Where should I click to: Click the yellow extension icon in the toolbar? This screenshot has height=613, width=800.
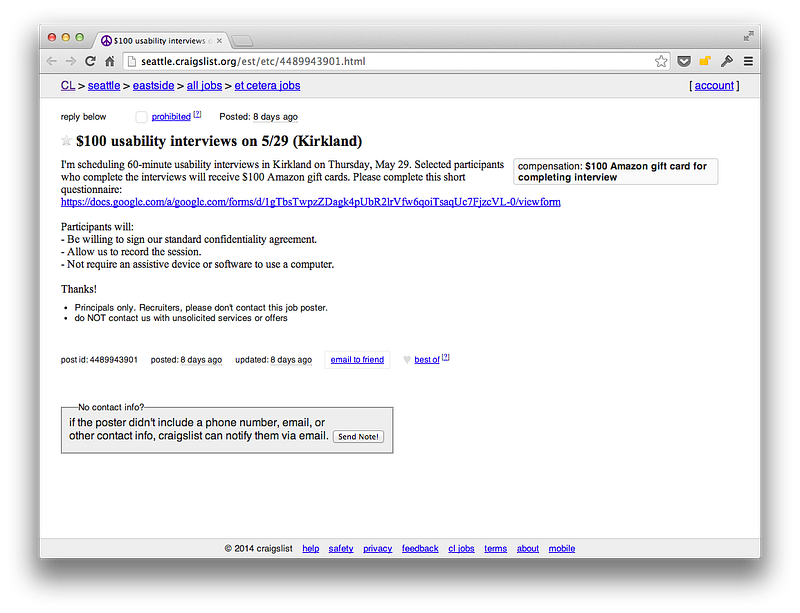(x=705, y=61)
